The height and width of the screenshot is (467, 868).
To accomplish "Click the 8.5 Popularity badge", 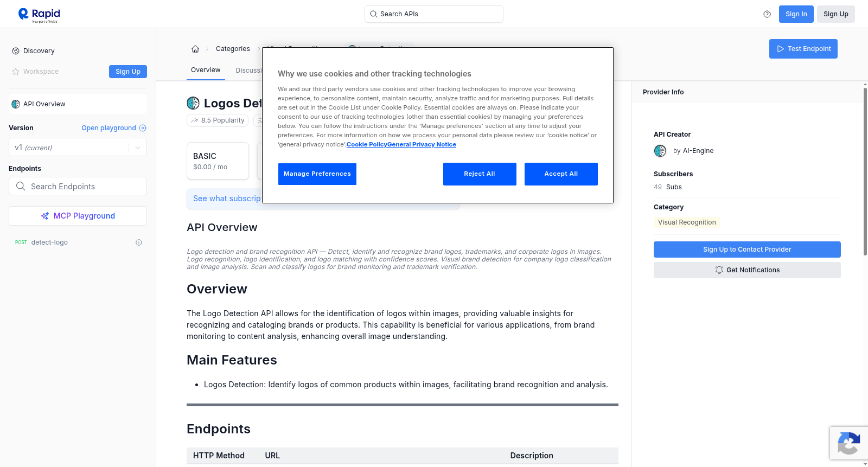I will [218, 120].
